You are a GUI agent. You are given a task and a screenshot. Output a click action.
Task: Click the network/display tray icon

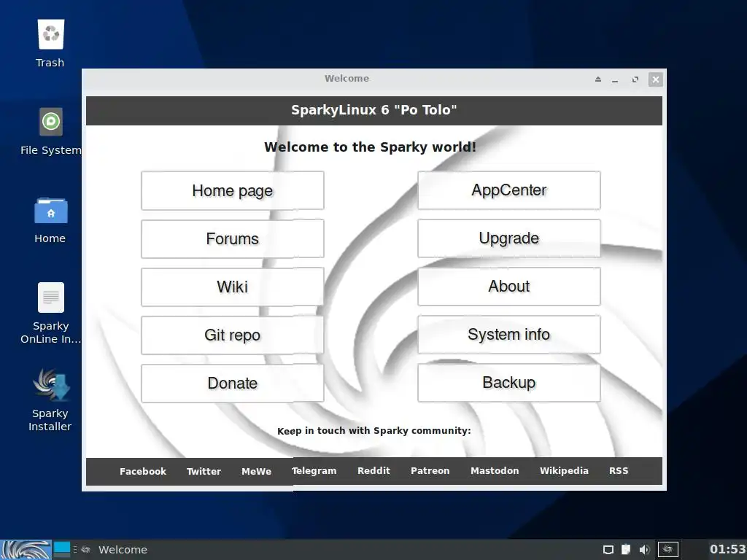tap(608, 550)
